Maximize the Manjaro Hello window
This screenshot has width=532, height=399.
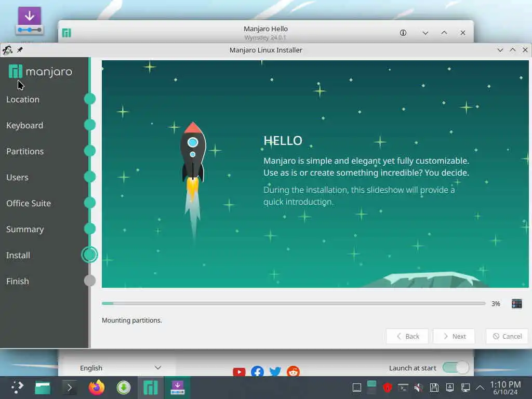click(444, 33)
